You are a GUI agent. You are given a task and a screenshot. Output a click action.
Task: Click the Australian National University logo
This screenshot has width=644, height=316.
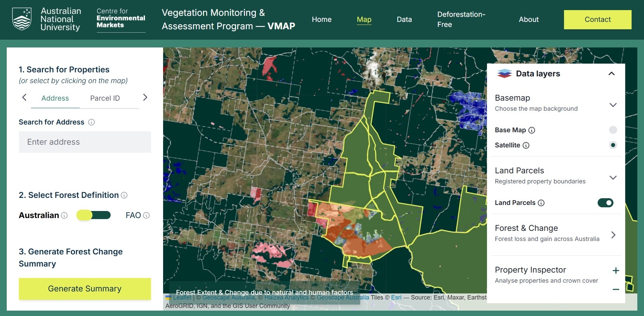46,19
